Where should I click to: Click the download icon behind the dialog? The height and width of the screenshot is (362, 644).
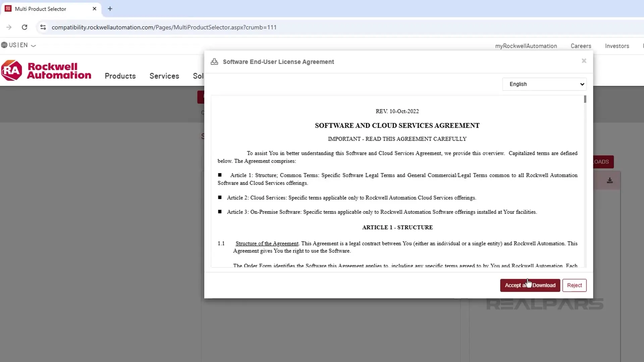click(x=610, y=181)
